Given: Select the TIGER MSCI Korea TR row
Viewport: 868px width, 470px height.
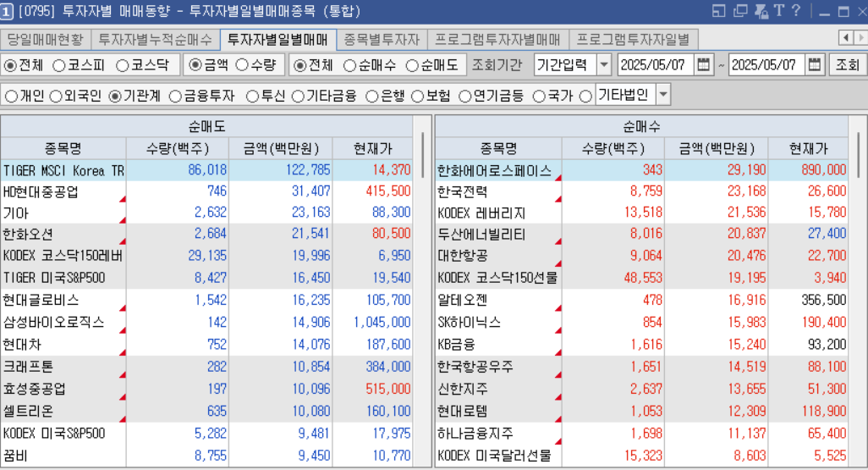Looking at the screenshot, I should tap(206, 170).
